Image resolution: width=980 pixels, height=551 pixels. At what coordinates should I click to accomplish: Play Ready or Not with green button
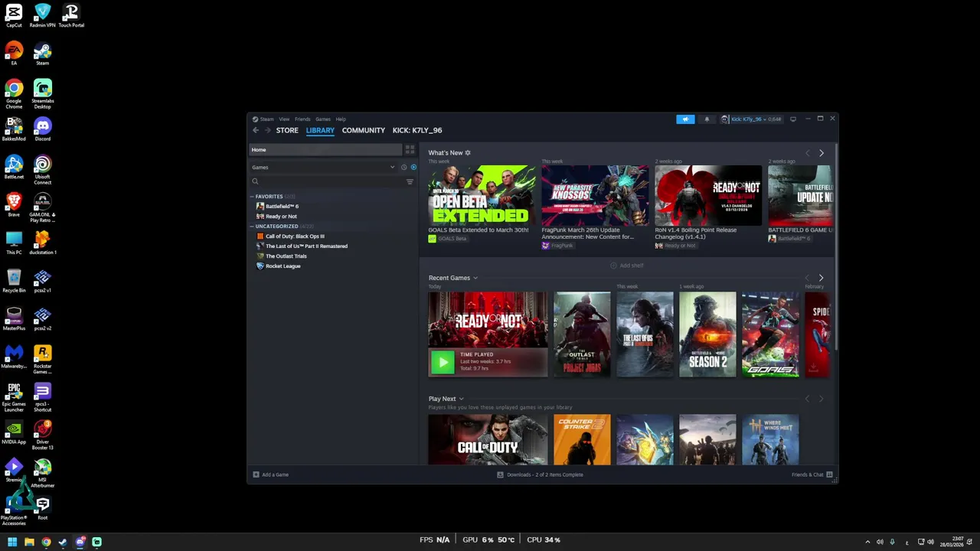pyautogui.click(x=443, y=362)
